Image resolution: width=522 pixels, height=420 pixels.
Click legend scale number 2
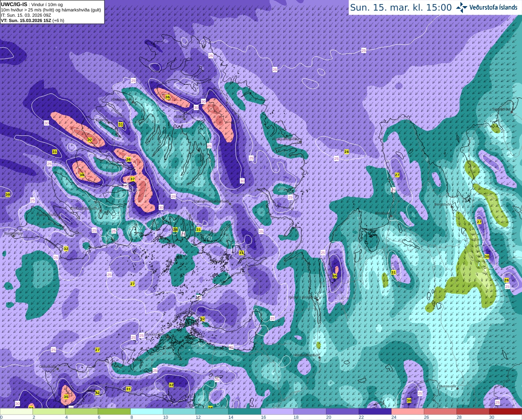tap(34, 417)
